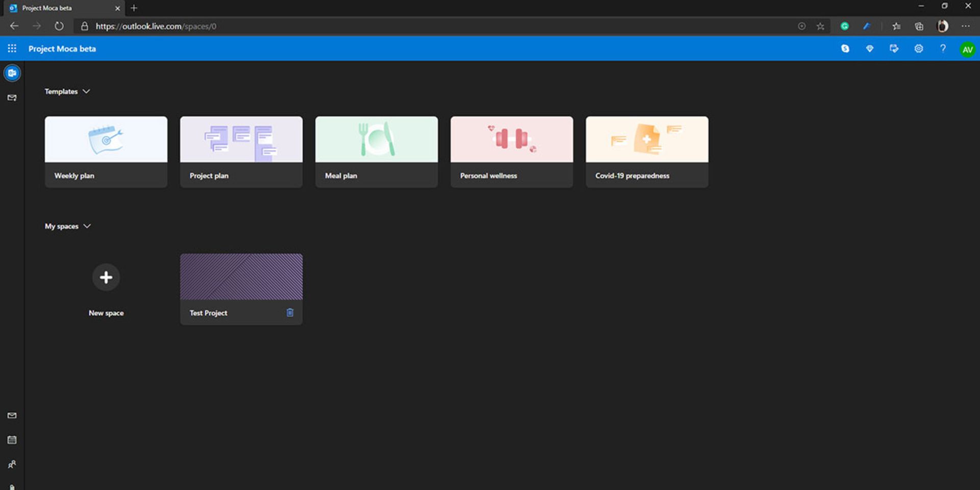Delete the Test Project space

tap(290, 312)
